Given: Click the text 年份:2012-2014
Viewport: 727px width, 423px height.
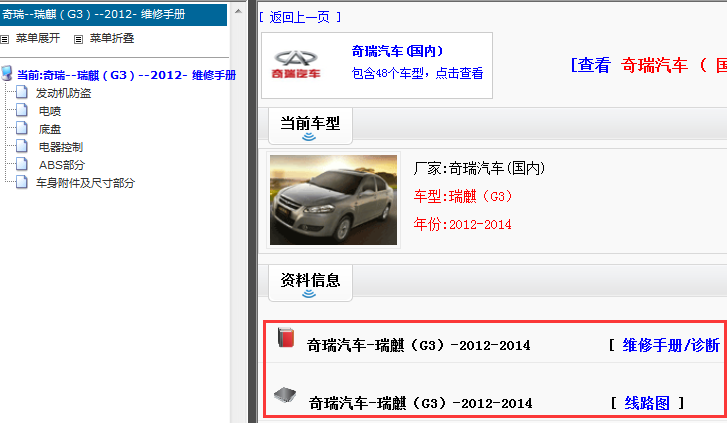Looking at the screenshot, I should click(462, 224).
